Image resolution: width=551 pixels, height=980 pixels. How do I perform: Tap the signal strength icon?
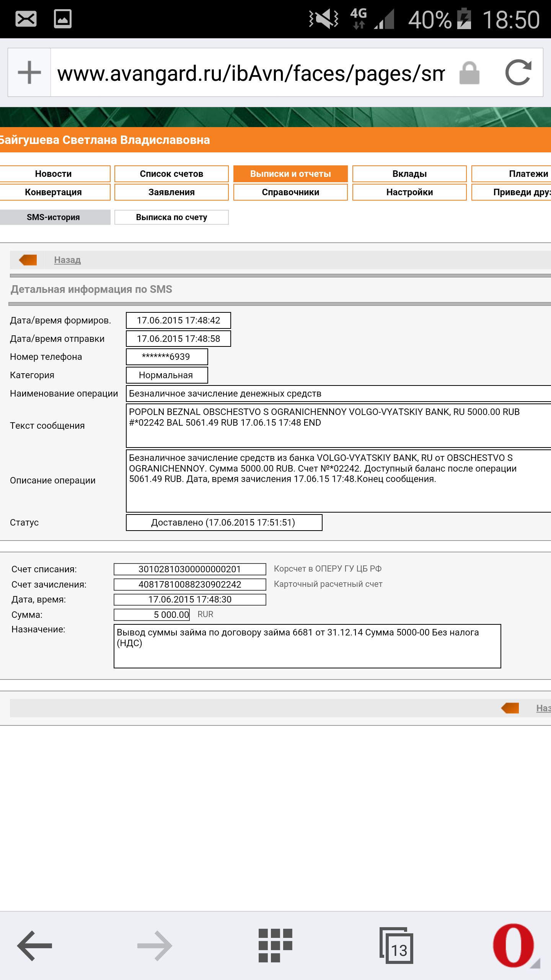[x=384, y=19]
